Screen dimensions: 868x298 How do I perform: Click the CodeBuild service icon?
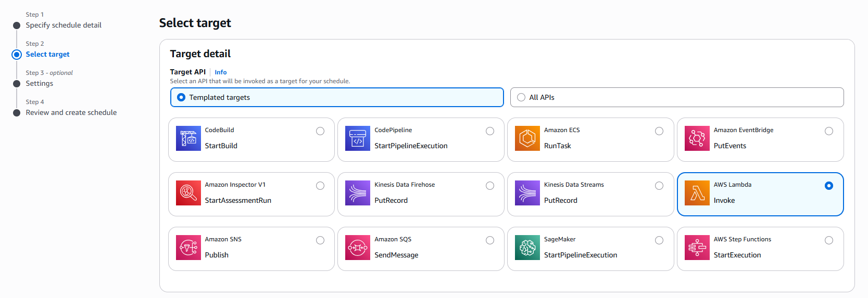pyautogui.click(x=188, y=138)
